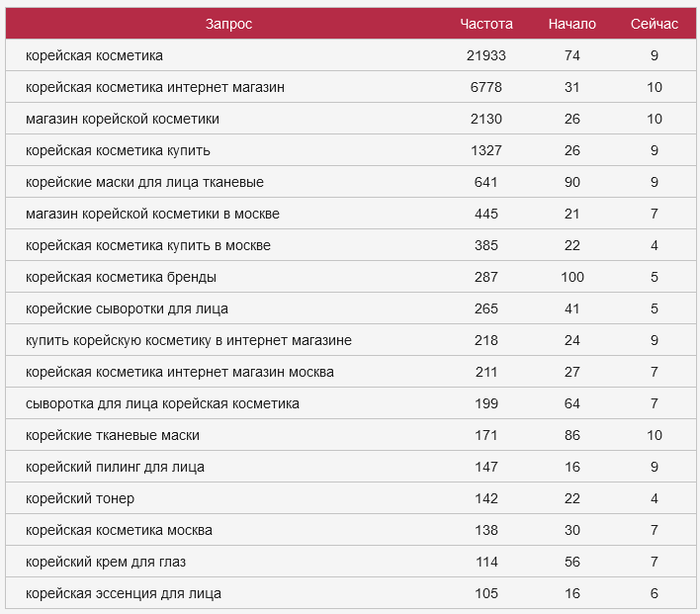Select 'корейская косметика бренды' query text
This screenshot has height=614, width=700.
pyautogui.click(x=121, y=277)
